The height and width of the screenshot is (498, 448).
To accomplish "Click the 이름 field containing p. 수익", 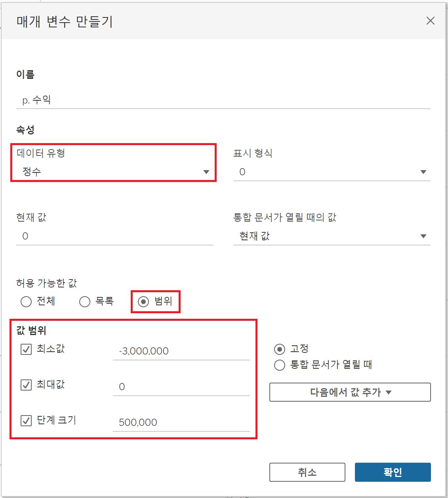I will pos(223,100).
